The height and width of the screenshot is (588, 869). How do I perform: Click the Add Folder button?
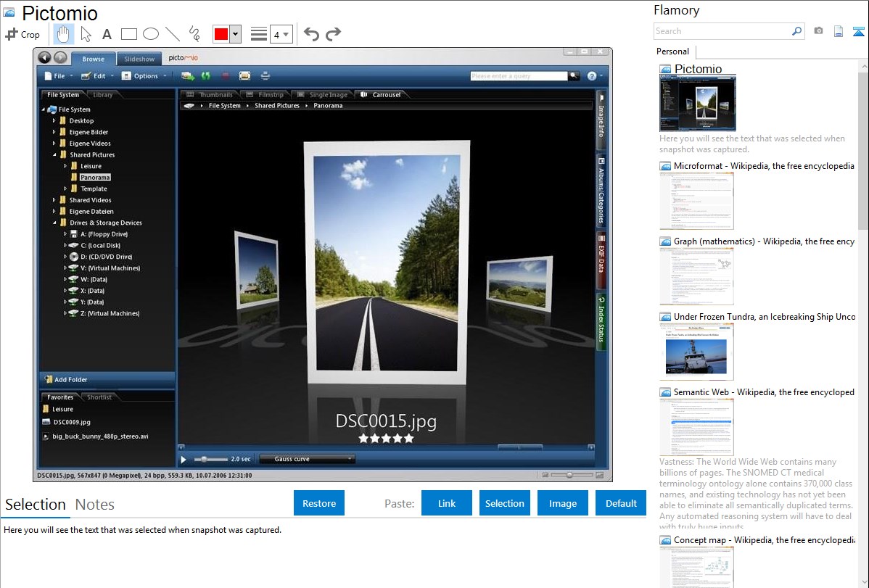click(107, 380)
